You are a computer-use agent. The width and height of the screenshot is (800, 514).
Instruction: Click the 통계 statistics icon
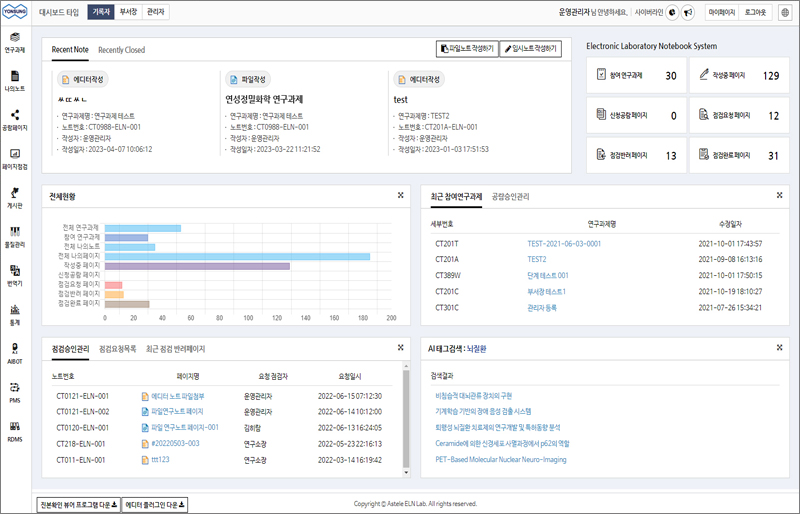(x=15, y=314)
